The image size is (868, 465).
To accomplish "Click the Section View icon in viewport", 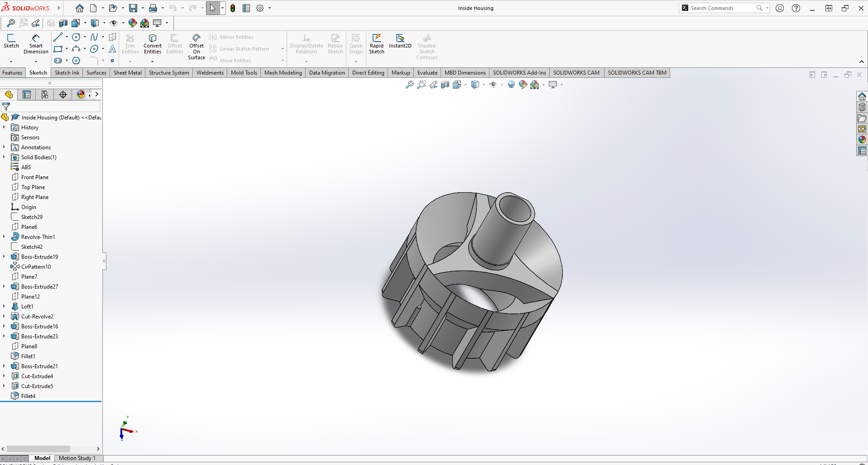I will tap(446, 85).
